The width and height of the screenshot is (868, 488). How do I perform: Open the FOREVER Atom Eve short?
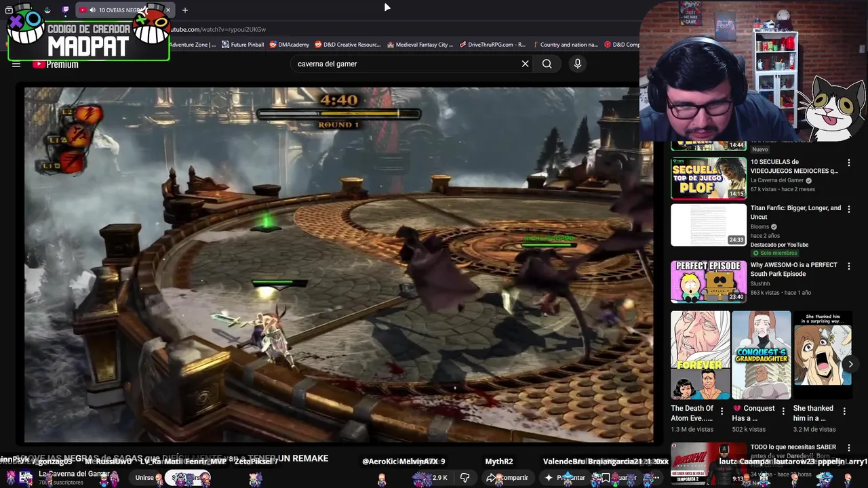click(x=701, y=354)
